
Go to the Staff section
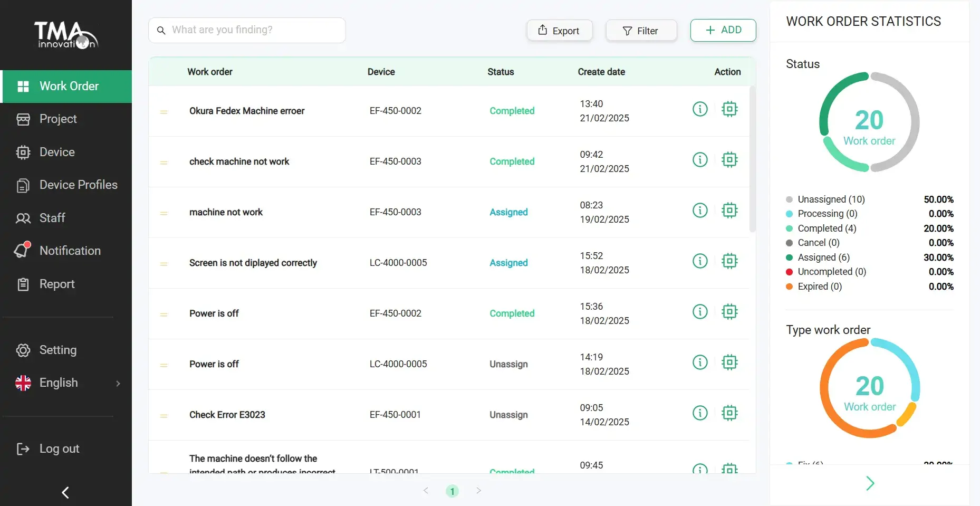pyautogui.click(x=52, y=218)
